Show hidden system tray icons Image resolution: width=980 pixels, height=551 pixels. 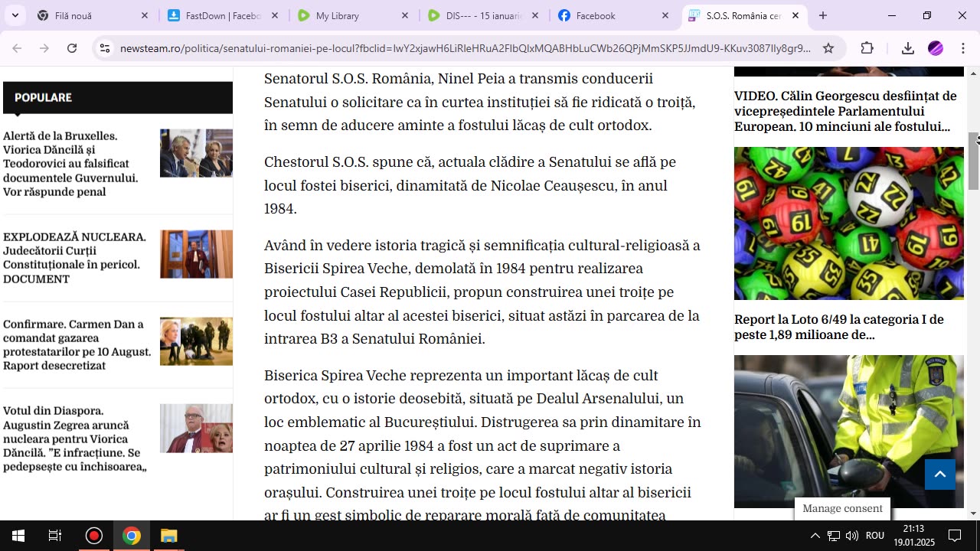tap(815, 536)
